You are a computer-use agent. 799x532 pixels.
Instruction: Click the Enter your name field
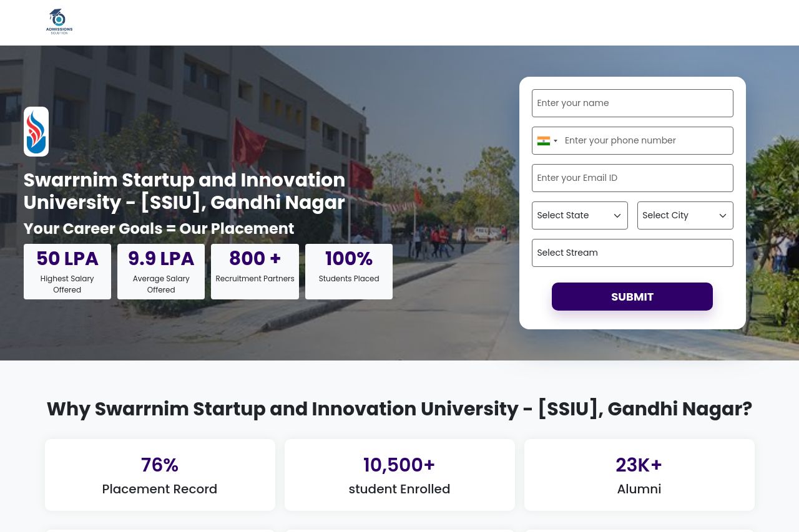(632, 104)
